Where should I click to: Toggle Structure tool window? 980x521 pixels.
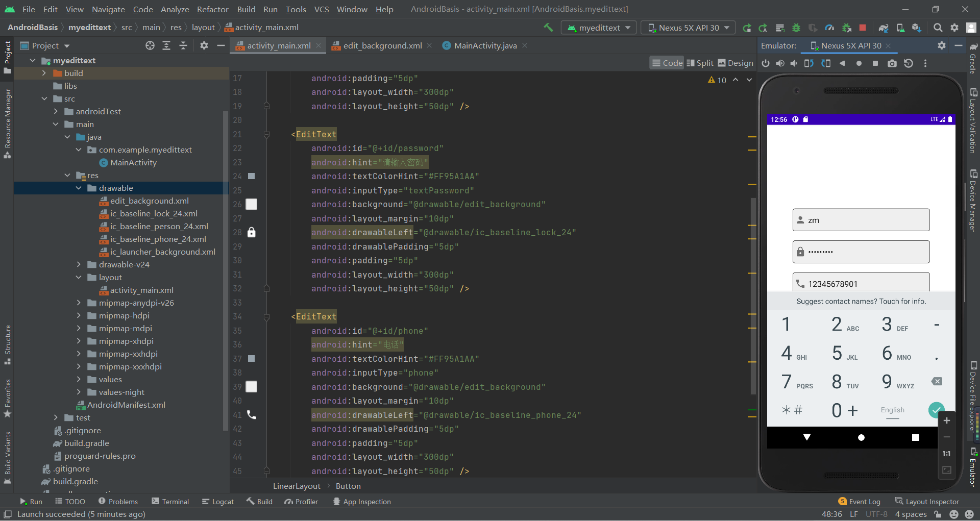[8, 344]
